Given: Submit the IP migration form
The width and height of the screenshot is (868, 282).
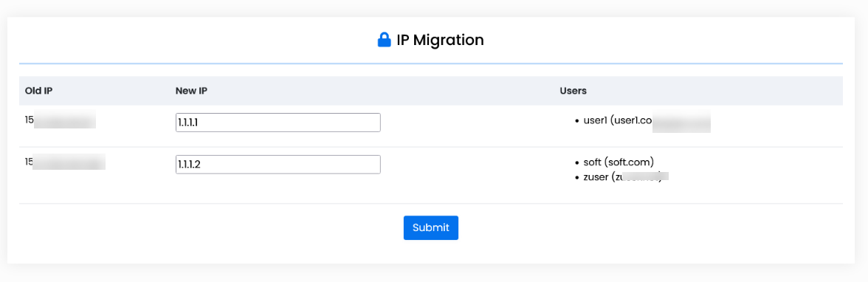Looking at the screenshot, I should (x=431, y=227).
